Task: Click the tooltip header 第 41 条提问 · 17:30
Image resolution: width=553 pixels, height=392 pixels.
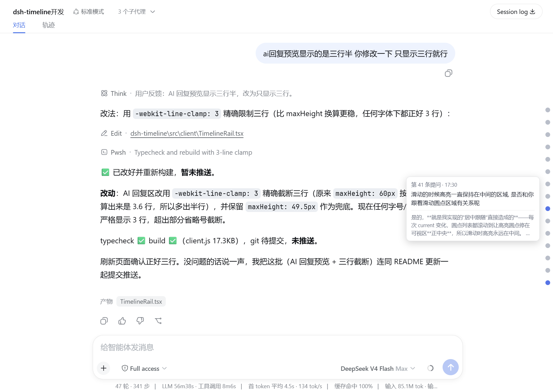Action: click(434, 185)
